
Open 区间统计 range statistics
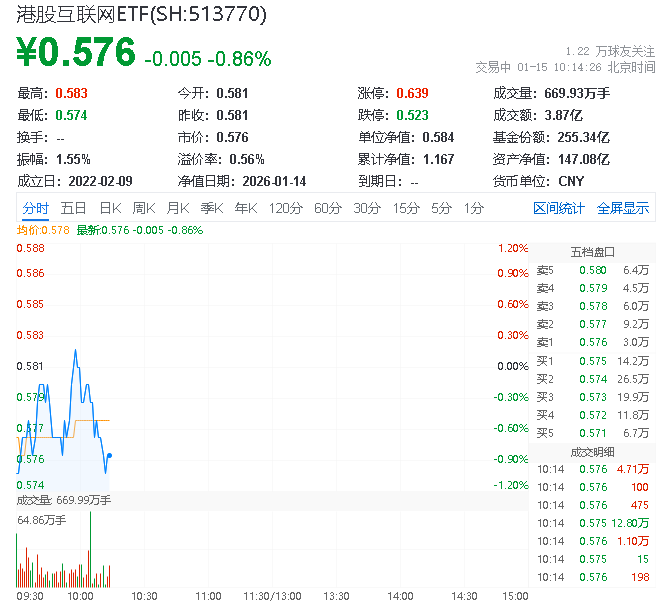[x=559, y=208]
